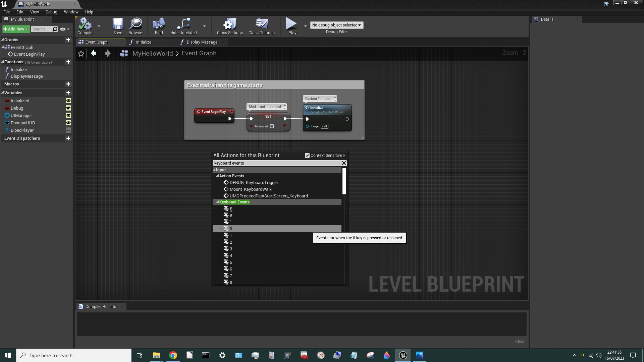Compile the blueprint

point(85,26)
